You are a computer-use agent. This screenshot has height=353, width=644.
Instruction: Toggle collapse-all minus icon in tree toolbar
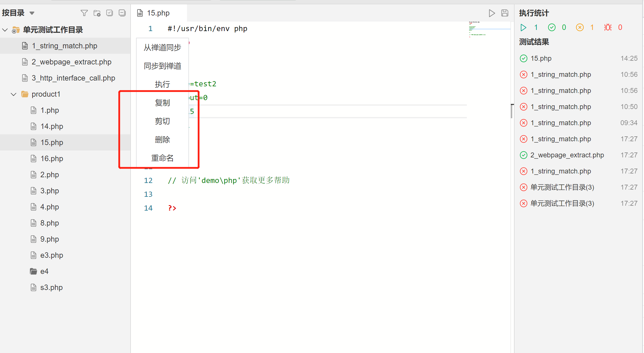[x=122, y=13]
